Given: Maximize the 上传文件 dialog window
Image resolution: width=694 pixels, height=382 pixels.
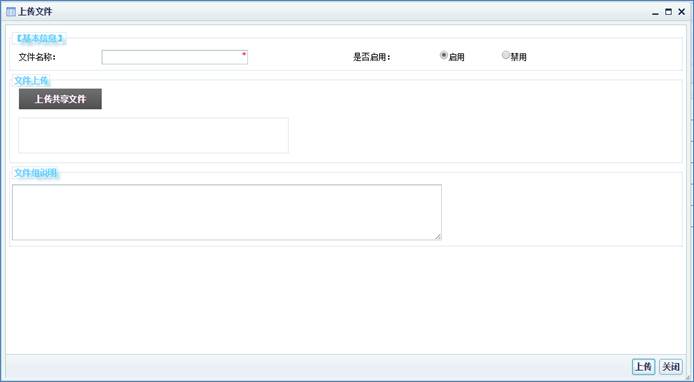Looking at the screenshot, I should pos(668,12).
